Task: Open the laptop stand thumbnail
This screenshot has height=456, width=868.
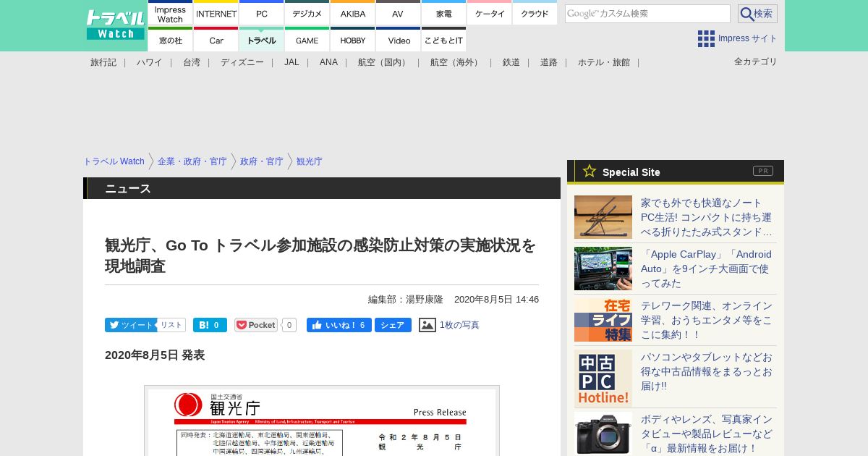Action: [x=603, y=217]
